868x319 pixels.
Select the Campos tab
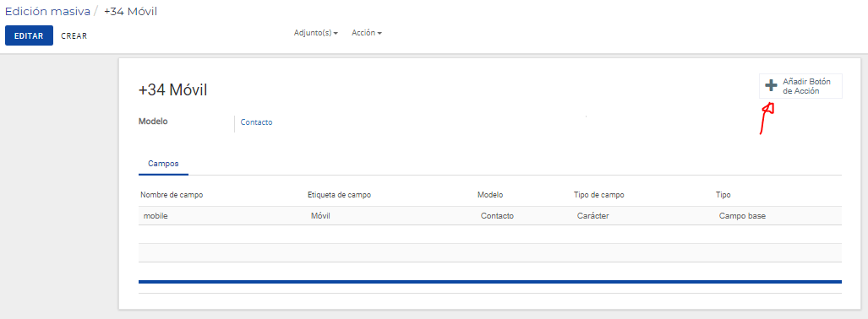click(163, 165)
